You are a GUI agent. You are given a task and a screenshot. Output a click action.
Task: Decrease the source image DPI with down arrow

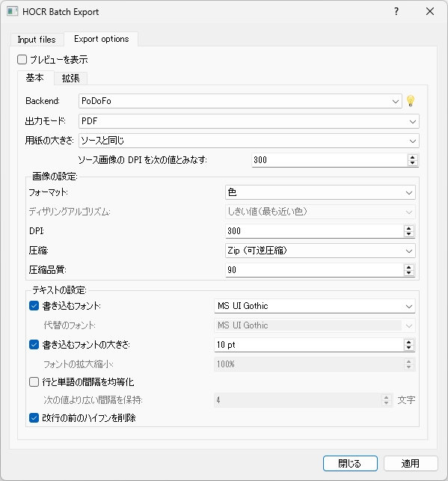pyautogui.click(x=413, y=163)
